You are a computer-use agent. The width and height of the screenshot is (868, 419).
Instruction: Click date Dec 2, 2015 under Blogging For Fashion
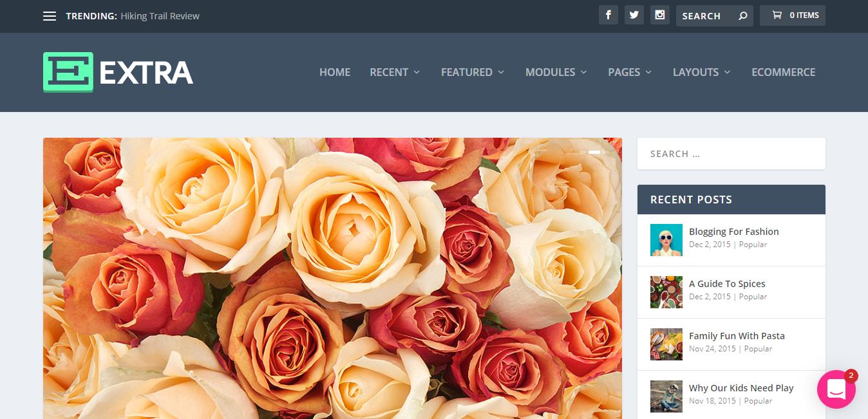point(710,245)
